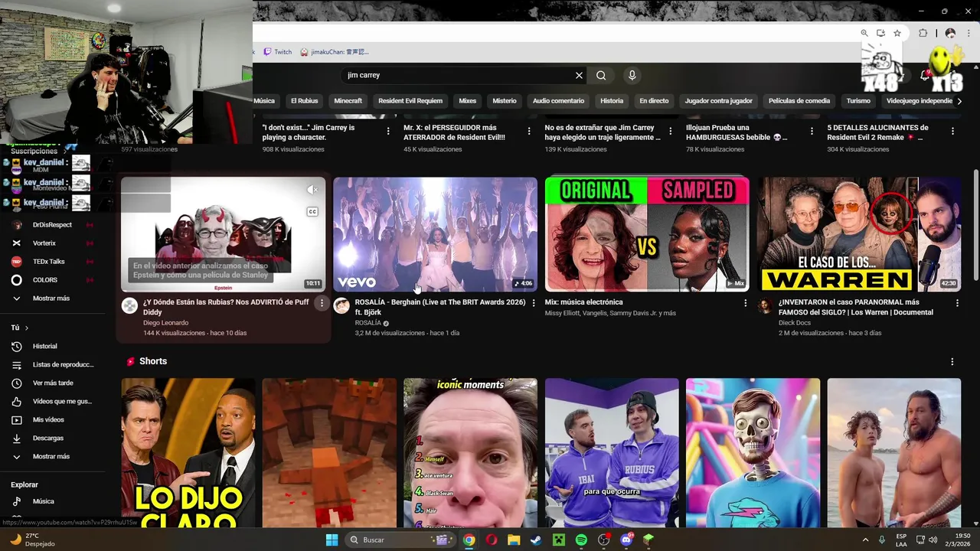The width and height of the screenshot is (980, 551).
Task: Open Vídeos que me gustan
Action: tap(52, 402)
